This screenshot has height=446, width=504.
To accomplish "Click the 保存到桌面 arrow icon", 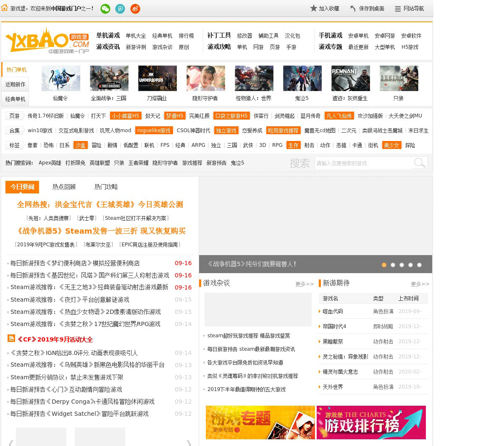I will click(353, 9).
